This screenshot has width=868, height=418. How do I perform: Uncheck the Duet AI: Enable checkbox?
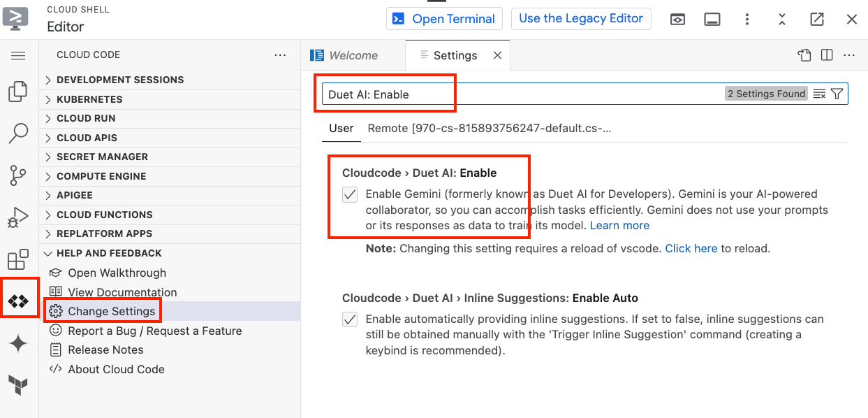[x=350, y=194]
